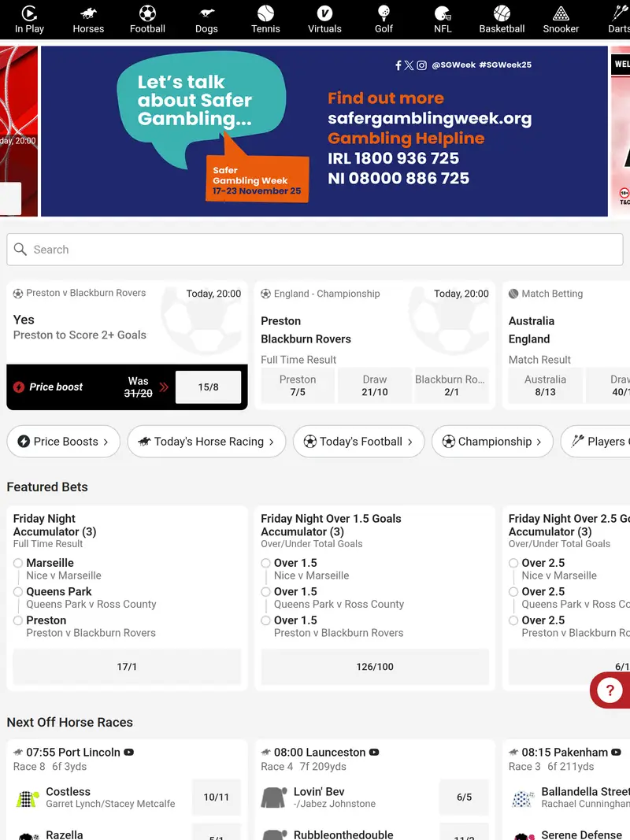Open the Snooker sport icon
This screenshot has height=840, width=630.
pyautogui.click(x=561, y=13)
